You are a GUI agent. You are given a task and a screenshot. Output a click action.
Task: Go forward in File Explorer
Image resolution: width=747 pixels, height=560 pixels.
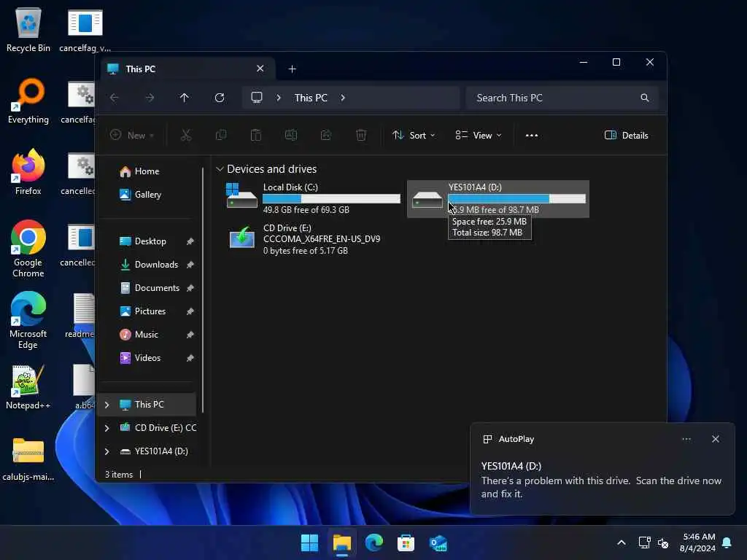(x=150, y=98)
